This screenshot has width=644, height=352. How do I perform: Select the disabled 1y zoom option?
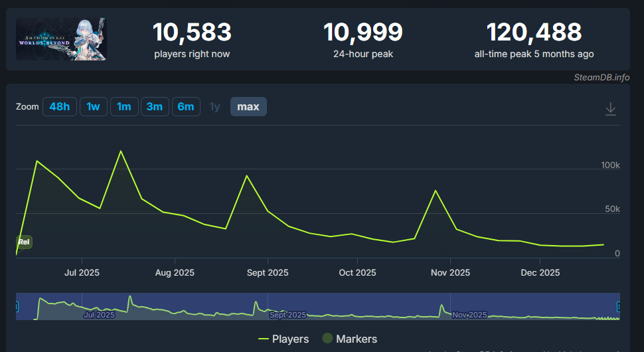click(215, 107)
